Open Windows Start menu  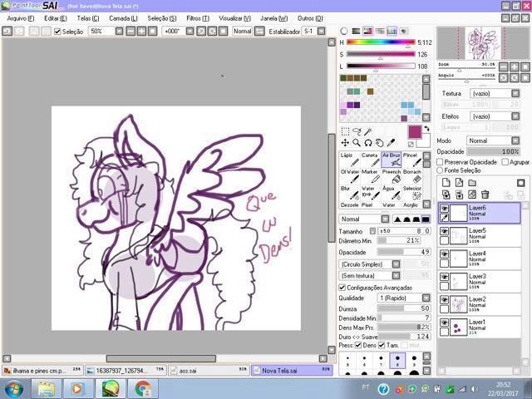(12, 388)
